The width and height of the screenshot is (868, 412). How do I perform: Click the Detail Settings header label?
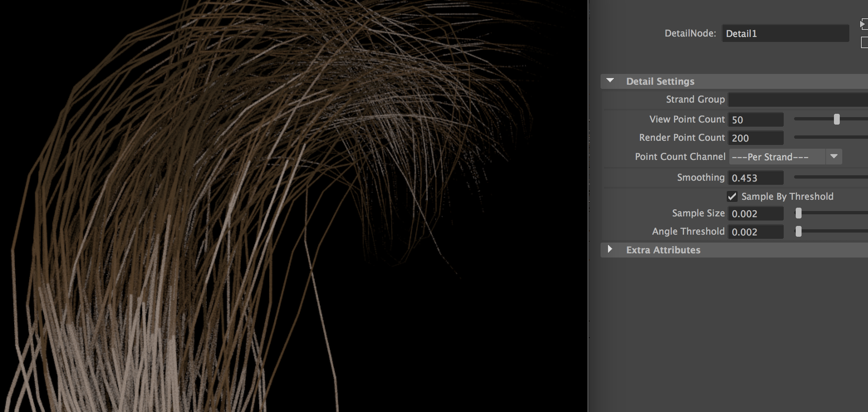(660, 81)
